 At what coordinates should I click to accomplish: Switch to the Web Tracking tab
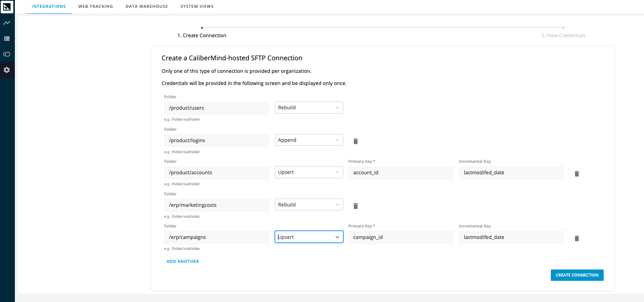pyautogui.click(x=96, y=7)
